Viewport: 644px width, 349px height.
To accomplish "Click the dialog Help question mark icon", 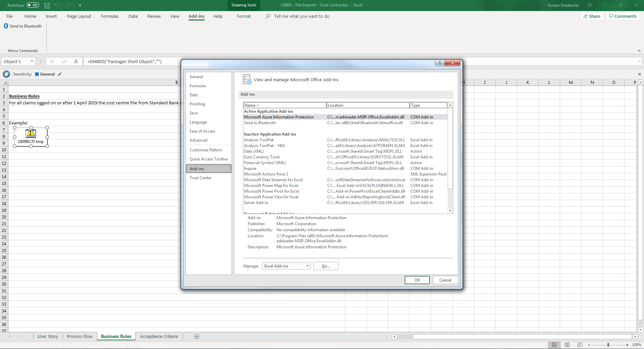I will point(440,63).
